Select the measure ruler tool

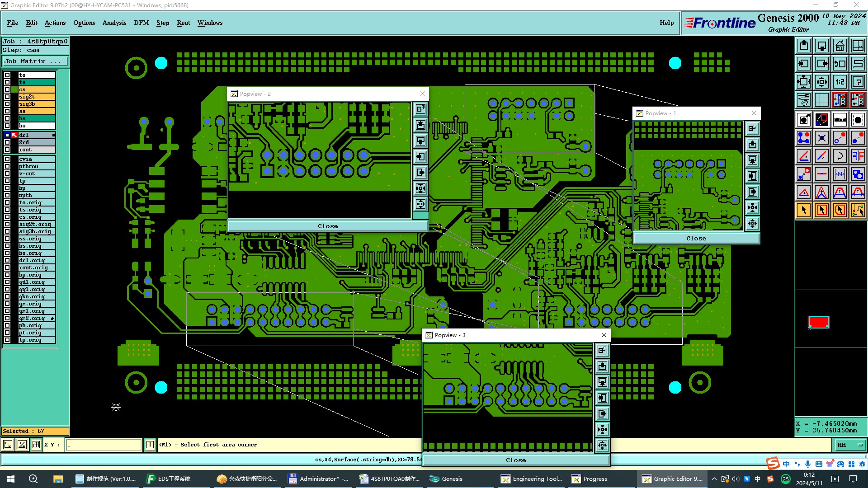coord(840,120)
